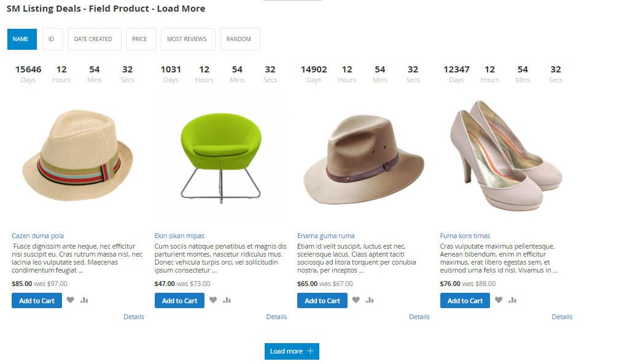The image size is (638, 364).
Task: Add Fuma kore timas to cart
Action: [465, 301]
